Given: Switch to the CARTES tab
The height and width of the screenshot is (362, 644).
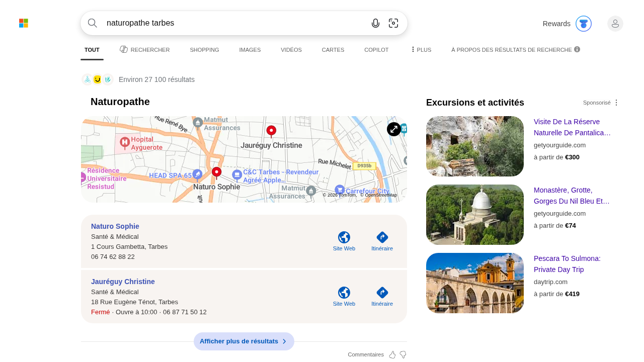Looking at the screenshot, I should click(333, 49).
